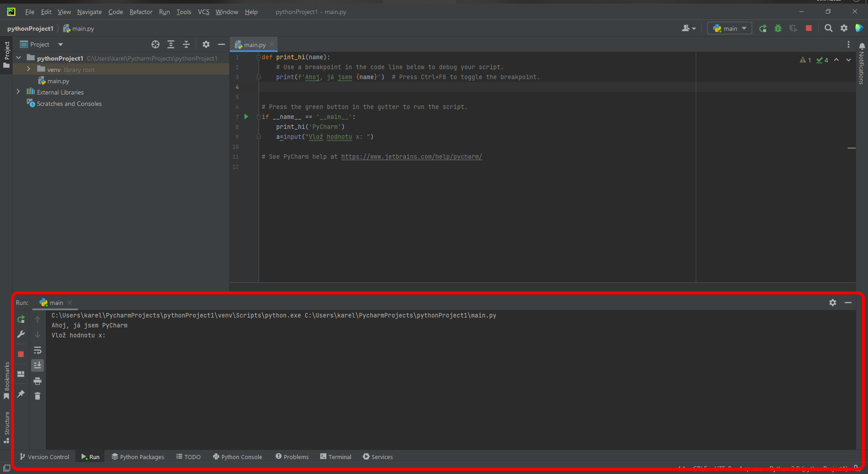
Task: Open the VCS menu
Action: coord(203,12)
